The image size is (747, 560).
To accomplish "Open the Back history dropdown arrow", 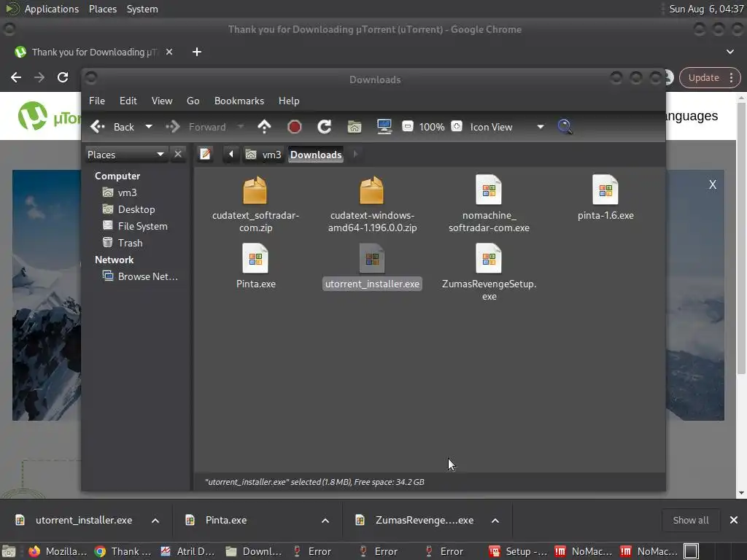I will (149, 127).
